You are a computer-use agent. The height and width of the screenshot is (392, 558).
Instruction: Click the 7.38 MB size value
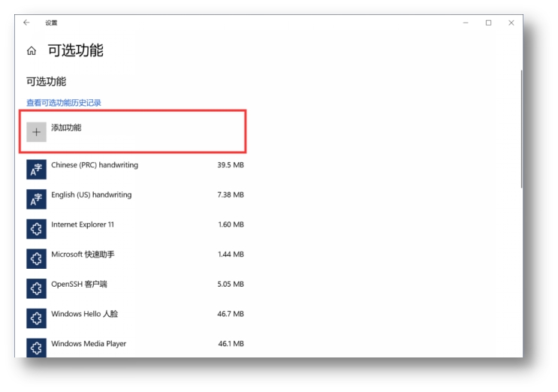pyautogui.click(x=231, y=195)
